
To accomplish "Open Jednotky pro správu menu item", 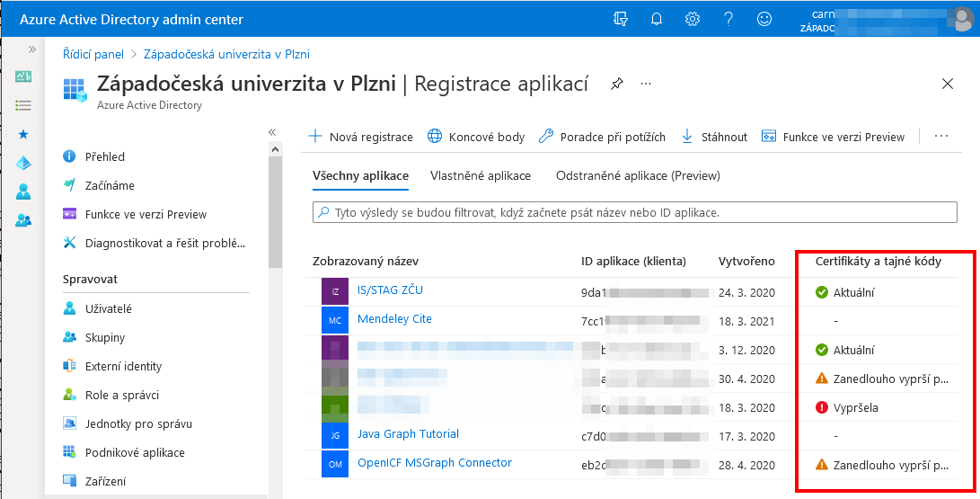I will tap(138, 424).
